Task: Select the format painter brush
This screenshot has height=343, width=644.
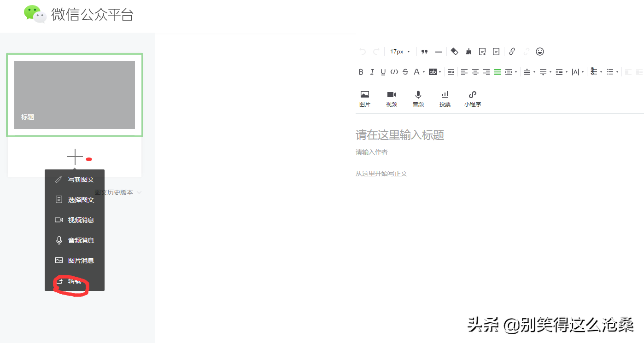Action: [x=468, y=52]
